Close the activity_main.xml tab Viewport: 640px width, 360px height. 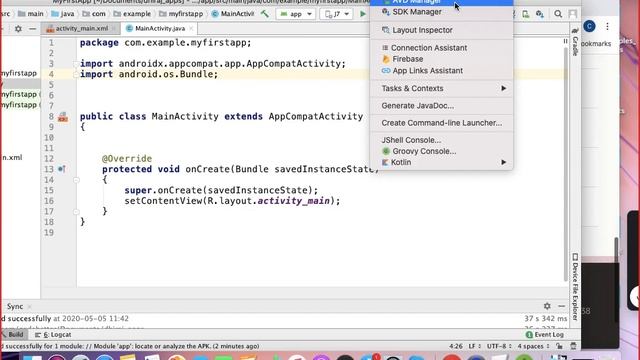(114, 29)
